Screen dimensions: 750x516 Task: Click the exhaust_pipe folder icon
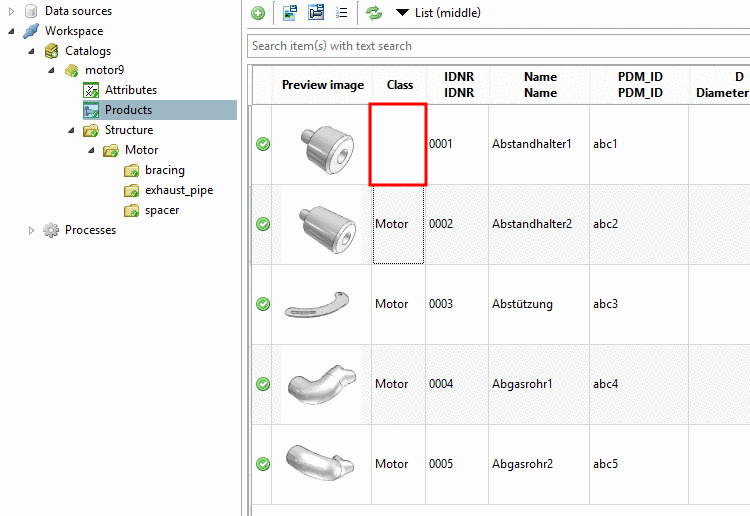131,191
